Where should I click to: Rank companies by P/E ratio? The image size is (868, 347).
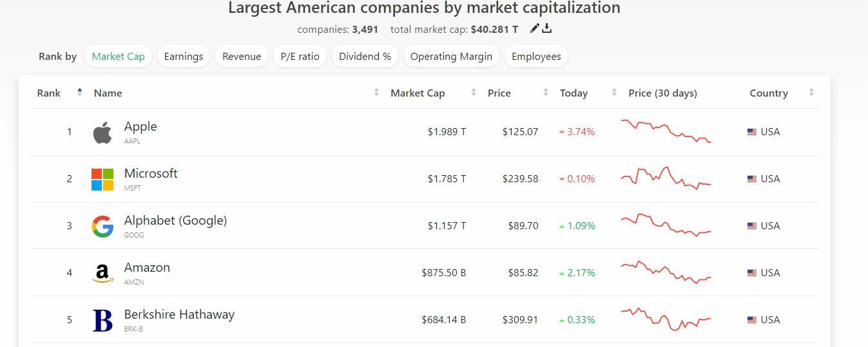(300, 57)
